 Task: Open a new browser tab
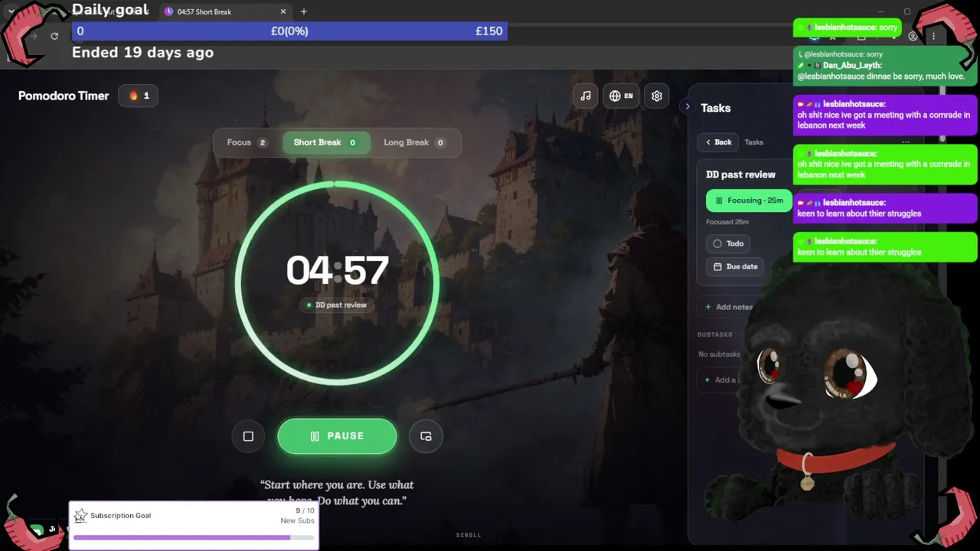(304, 11)
